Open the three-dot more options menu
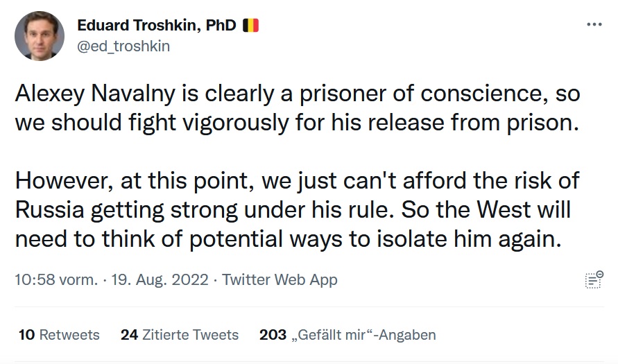Screen dimensions: 618x364 594,24
